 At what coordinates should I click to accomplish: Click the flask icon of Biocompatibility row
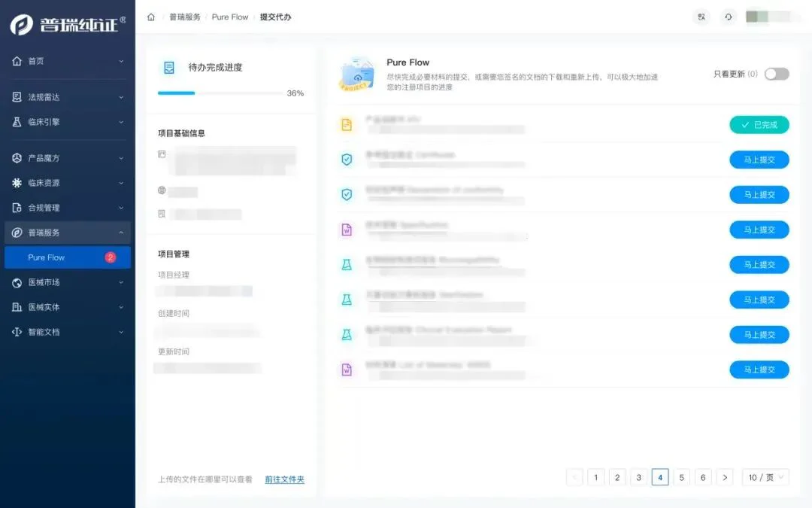pos(347,264)
